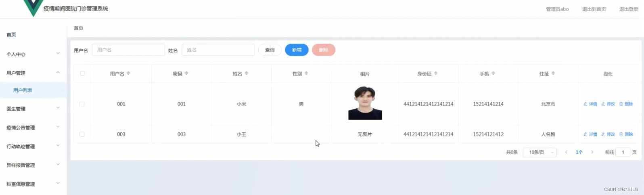Click the pink 删除 button
Screen dimensions: 644x195
click(x=324, y=50)
